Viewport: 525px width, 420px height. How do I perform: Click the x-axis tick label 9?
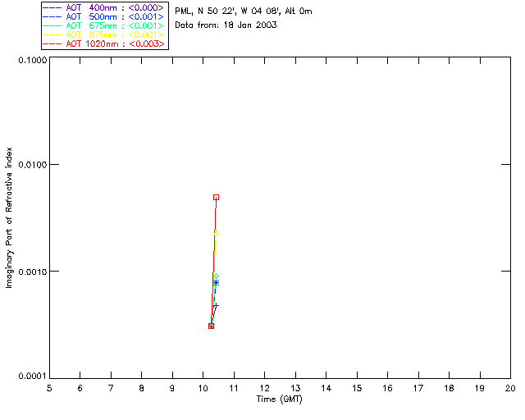click(x=172, y=388)
